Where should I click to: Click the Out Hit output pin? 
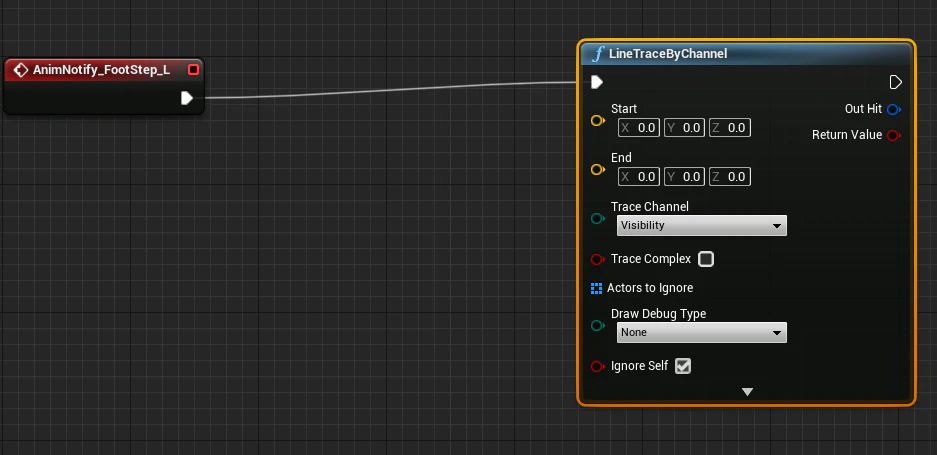894,109
